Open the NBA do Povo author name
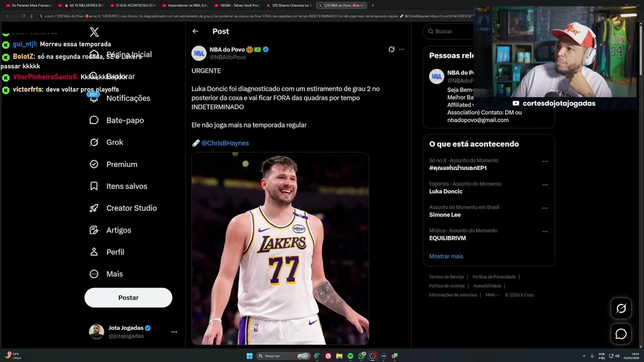The image size is (644, 362). pos(227,49)
